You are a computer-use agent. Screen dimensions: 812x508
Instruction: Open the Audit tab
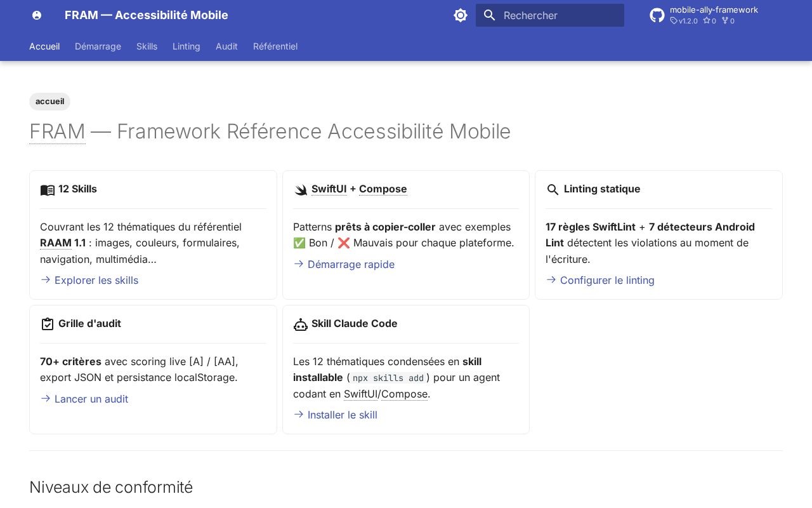point(226,46)
